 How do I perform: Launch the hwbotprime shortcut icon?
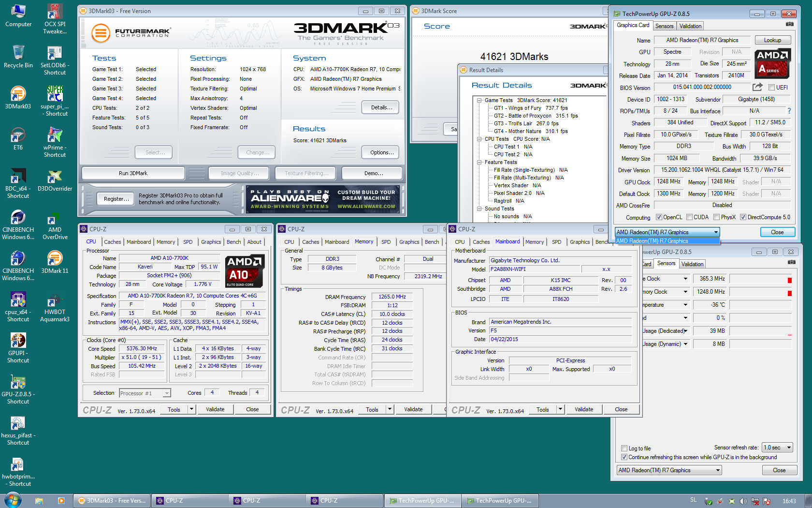(x=18, y=471)
